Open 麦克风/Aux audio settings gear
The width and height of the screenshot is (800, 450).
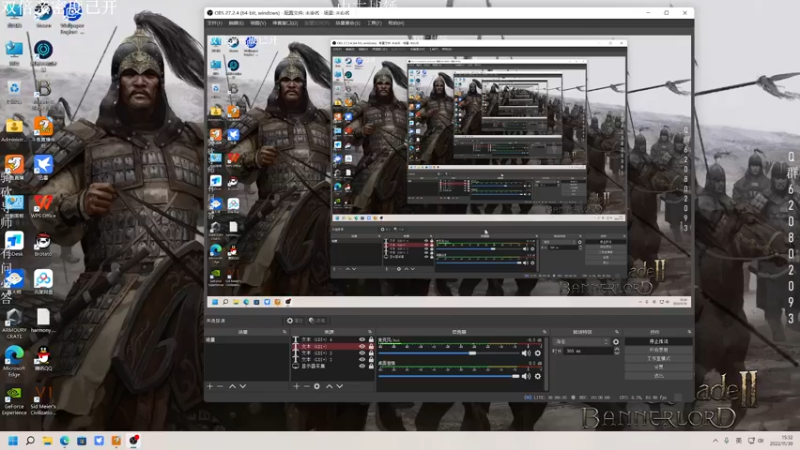537,353
